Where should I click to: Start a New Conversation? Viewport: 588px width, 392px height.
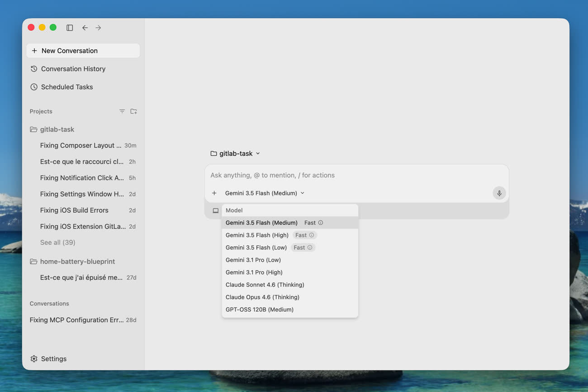coord(83,51)
